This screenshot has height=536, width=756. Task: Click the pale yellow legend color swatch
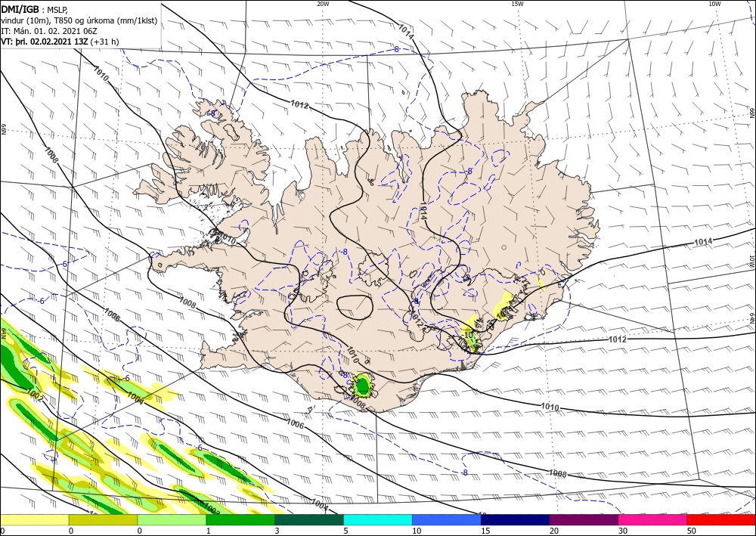pyautogui.click(x=34, y=519)
